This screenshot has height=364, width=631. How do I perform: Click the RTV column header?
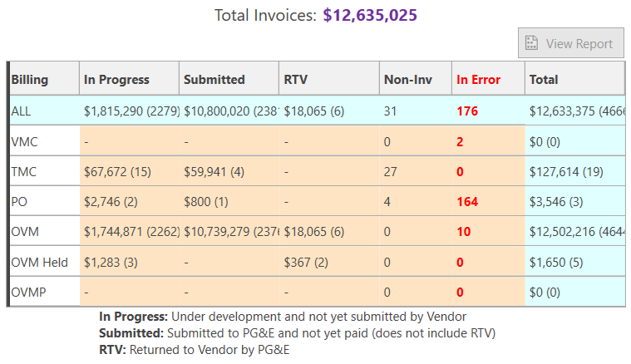point(296,80)
